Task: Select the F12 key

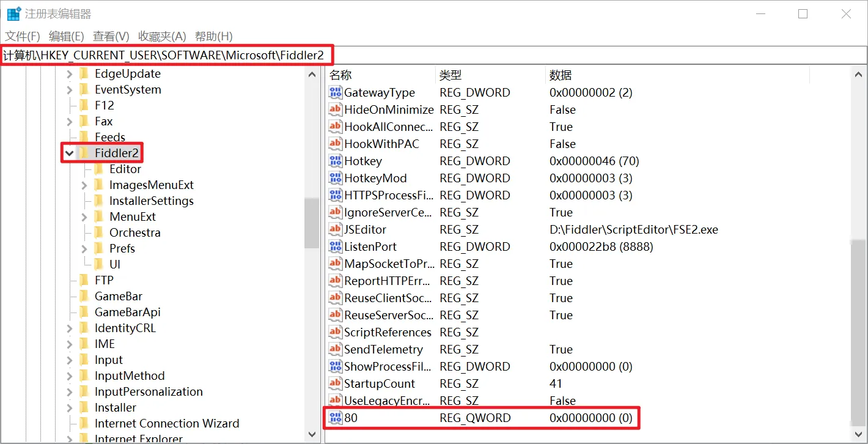Action: pos(105,105)
